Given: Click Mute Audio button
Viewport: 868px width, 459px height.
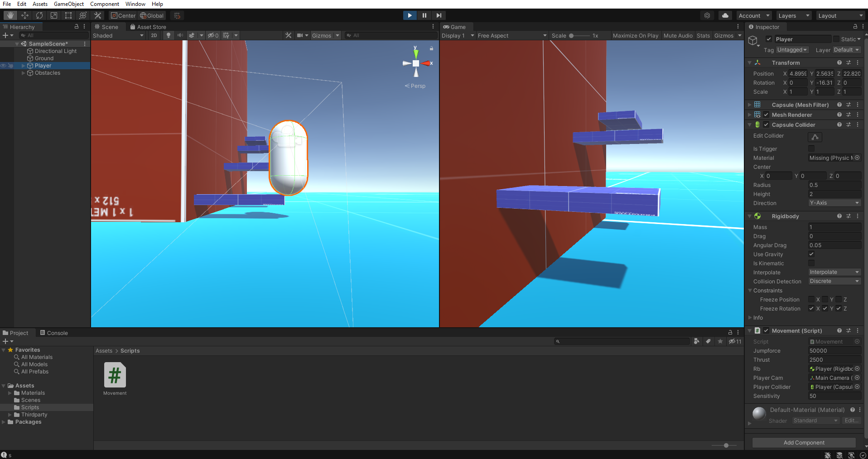Looking at the screenshot, I should tap(678, 35).
